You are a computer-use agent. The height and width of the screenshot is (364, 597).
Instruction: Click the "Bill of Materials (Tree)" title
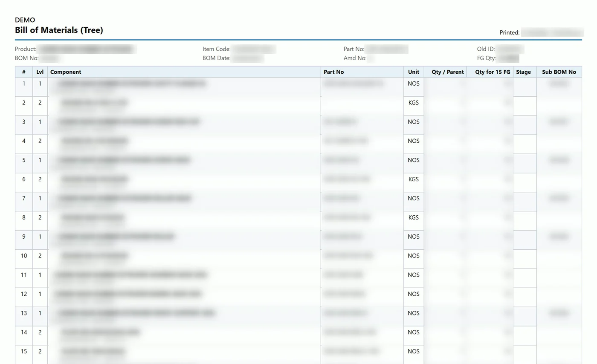point(59,30)
